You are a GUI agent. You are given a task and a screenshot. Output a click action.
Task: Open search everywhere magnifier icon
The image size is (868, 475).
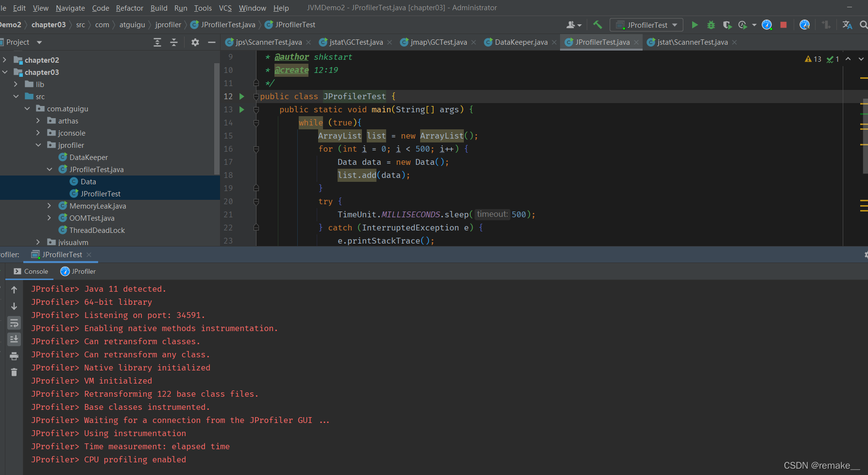point(863,25)
